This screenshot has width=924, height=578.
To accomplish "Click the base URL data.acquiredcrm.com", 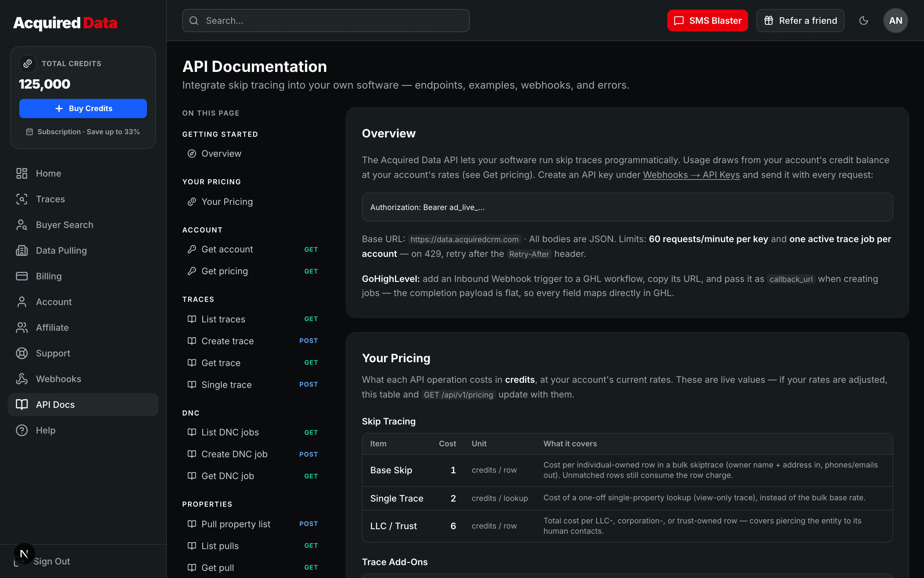I will tap(464, 239).
